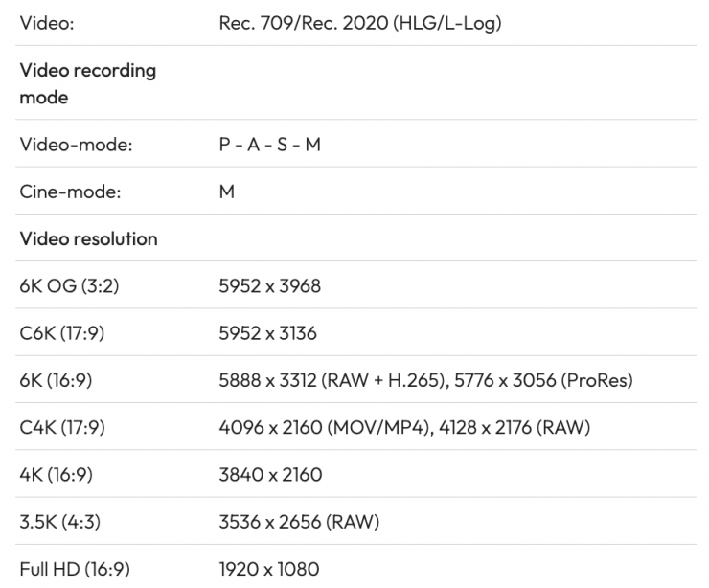
Task: Click the "Video resolution" section heading
Action: point(88,238)
